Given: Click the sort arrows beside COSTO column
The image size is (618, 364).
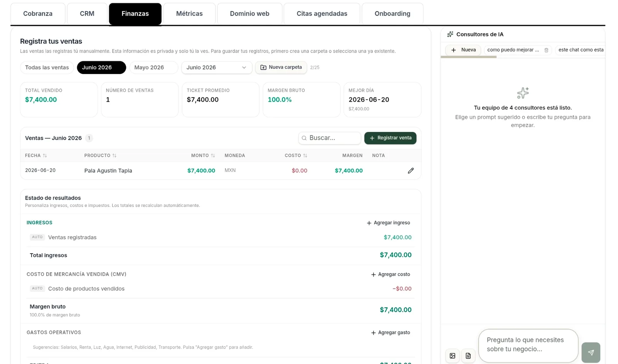Looking at the screenshot, I should pyautogui.click(x=305, y=156).
